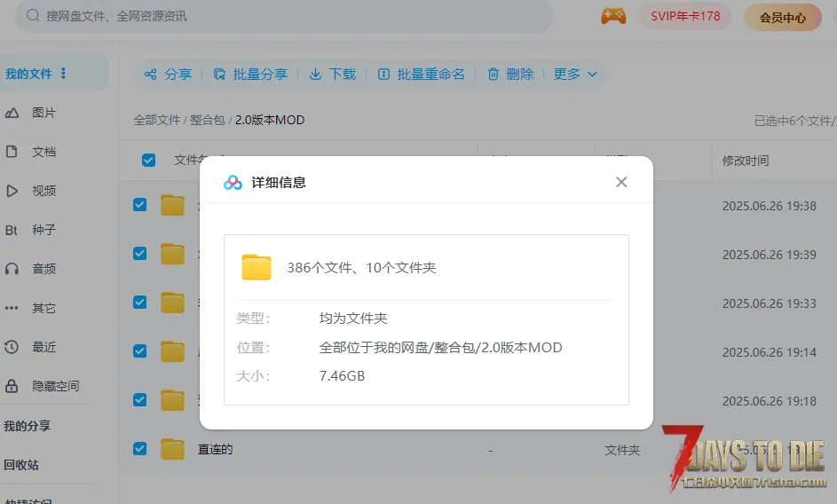Open 会员中心 member center

point(783,18)
